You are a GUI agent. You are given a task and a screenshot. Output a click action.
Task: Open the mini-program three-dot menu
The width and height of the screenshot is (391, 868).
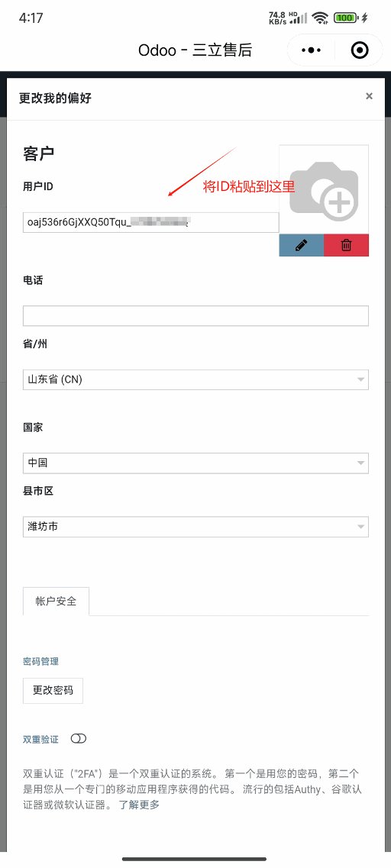(311, 50)
